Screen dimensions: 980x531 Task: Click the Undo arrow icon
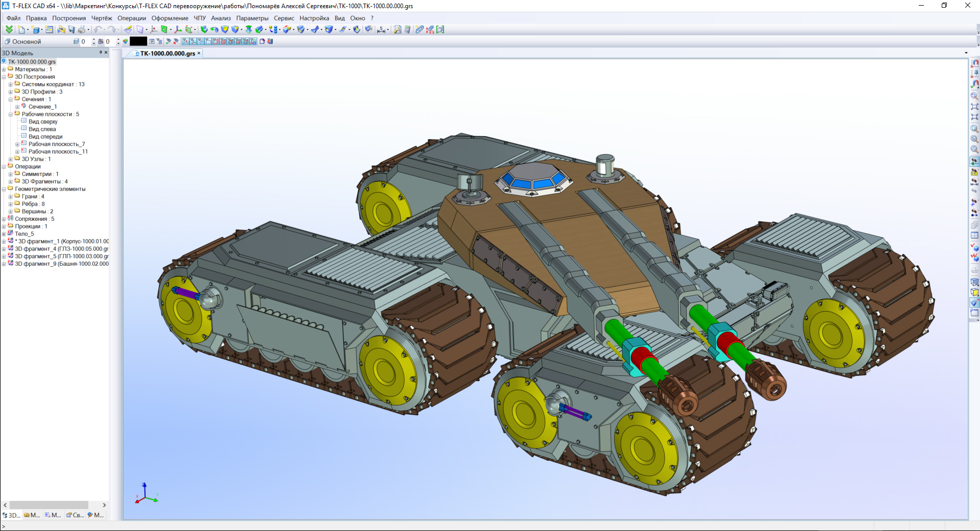(x=97, y=30)
